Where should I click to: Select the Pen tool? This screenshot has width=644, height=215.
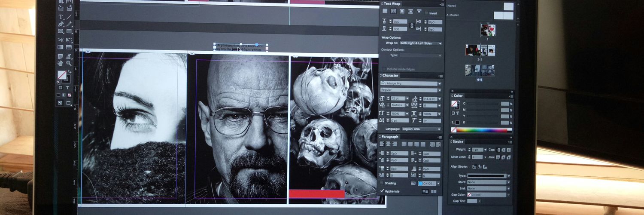[x=61, y=24]
